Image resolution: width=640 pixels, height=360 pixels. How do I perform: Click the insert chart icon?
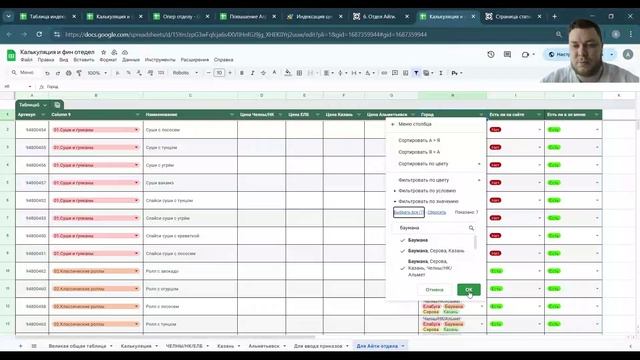click(x=405, y=73)
